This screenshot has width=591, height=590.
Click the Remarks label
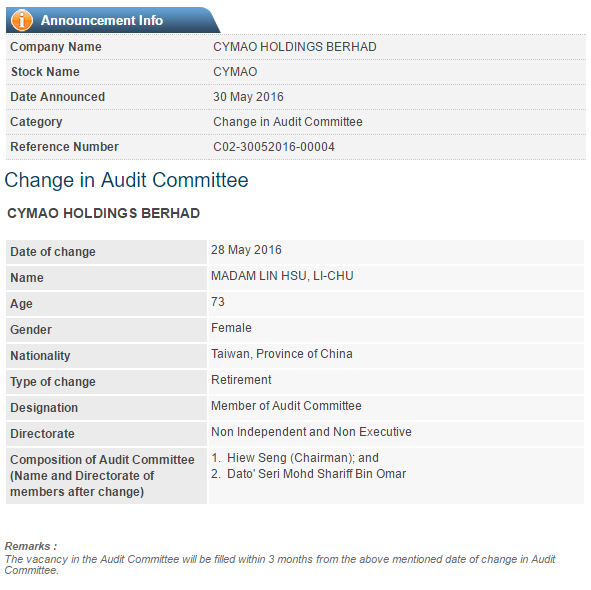pyautogui.click(x=31, y=546)
